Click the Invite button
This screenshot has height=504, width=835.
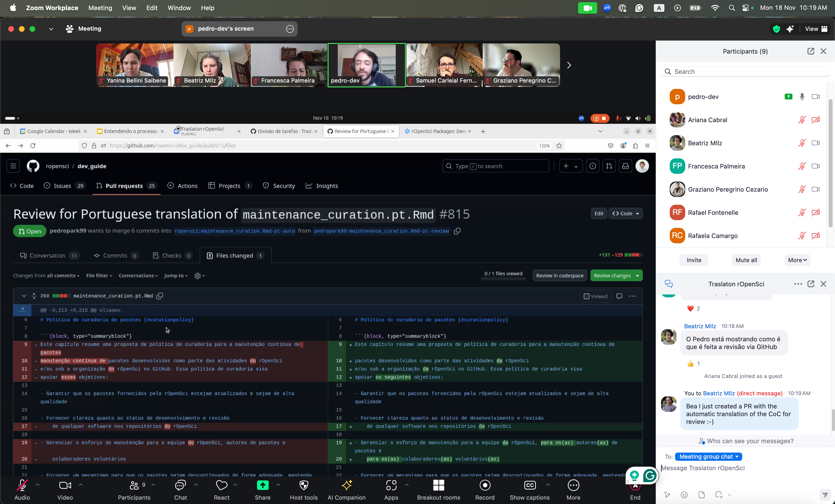[x=694, y=260]
